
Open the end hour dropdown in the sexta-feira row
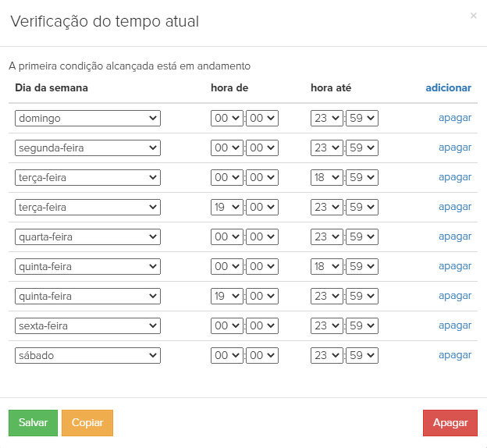(x=326, y=325)
